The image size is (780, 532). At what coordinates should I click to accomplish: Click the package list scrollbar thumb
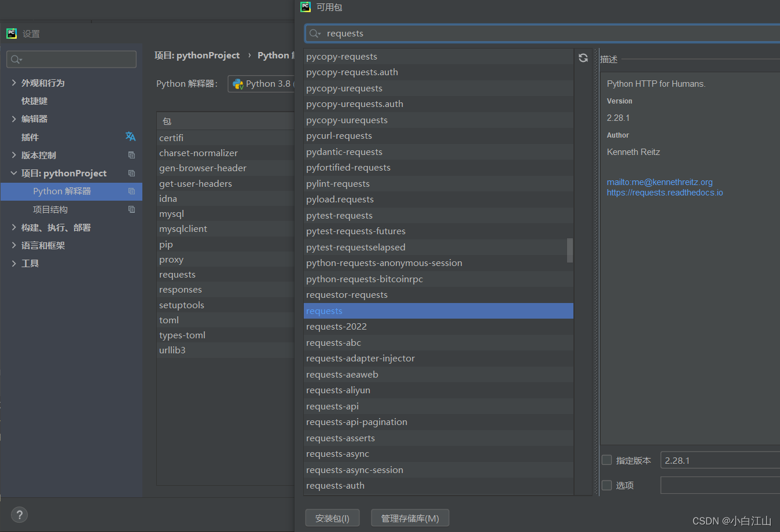click(570, 250)
